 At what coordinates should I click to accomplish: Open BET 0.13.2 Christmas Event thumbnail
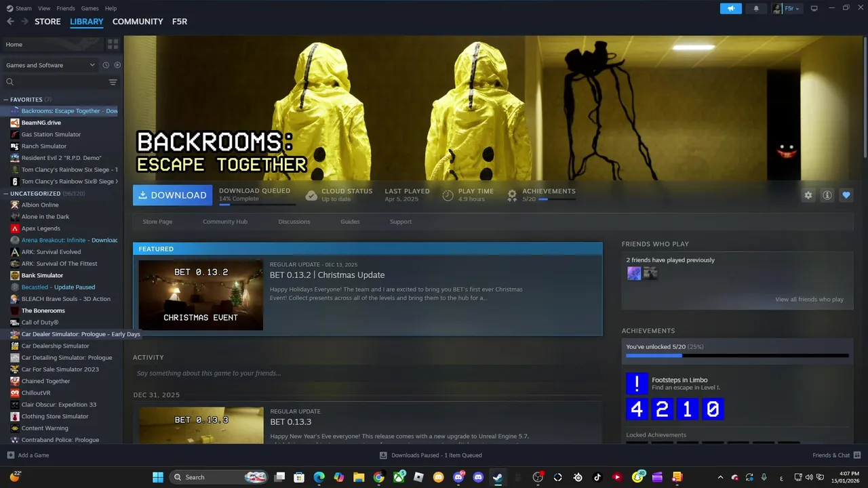click(201, 295)
